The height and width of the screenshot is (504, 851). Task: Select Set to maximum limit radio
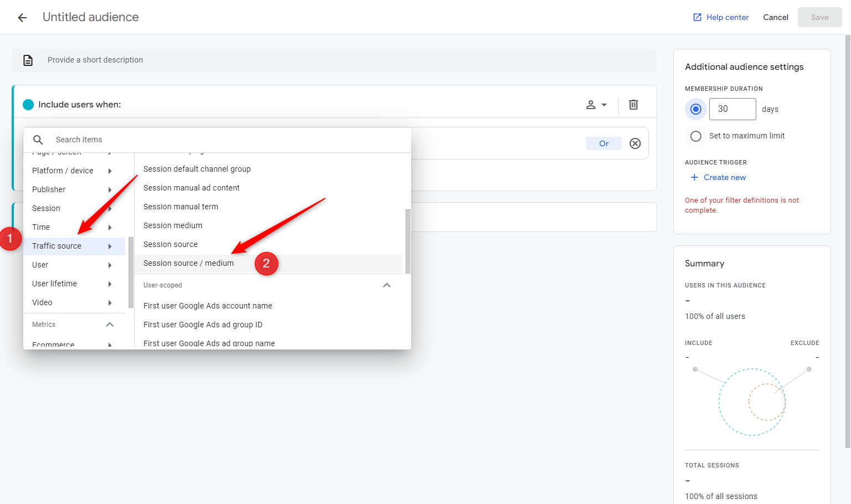696,136
